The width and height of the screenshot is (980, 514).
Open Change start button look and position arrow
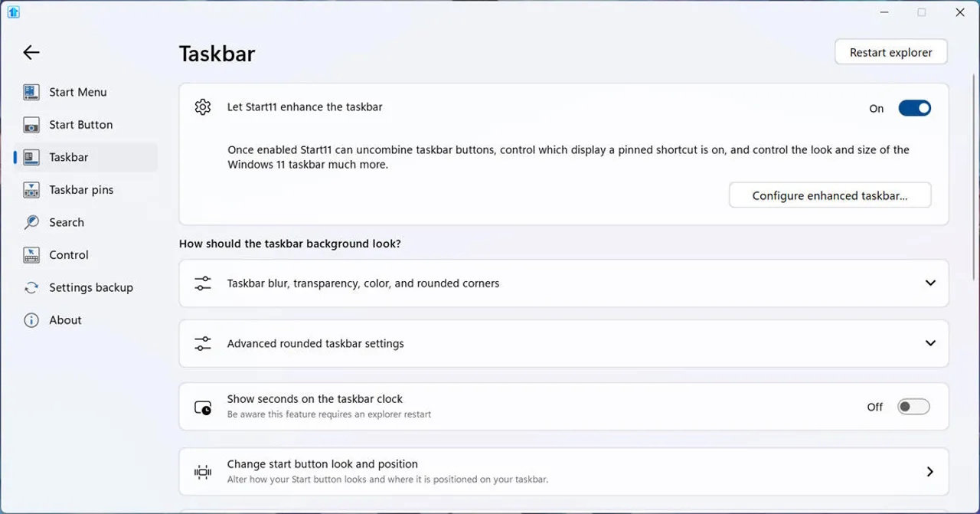tap(929, 472)
